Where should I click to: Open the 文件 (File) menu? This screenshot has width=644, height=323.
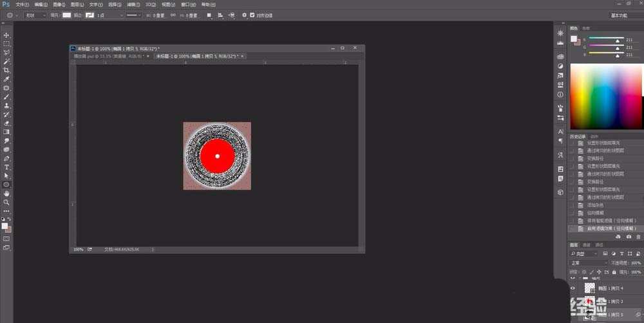(22, 4)
